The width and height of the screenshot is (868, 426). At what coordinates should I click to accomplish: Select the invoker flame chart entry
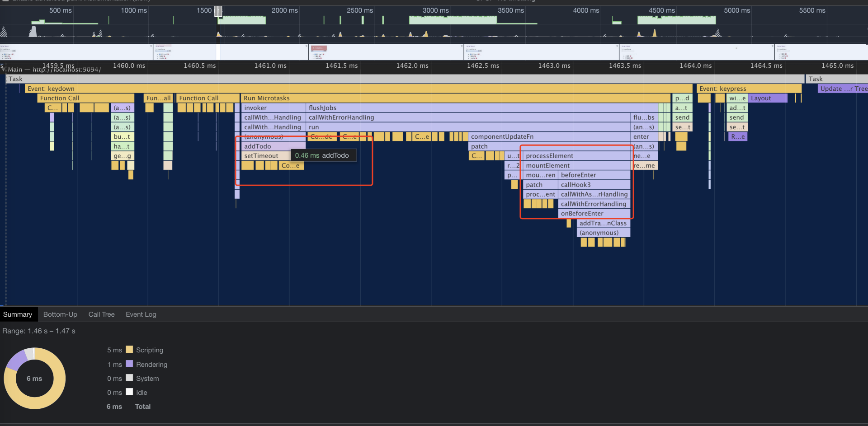click(274, 108)
